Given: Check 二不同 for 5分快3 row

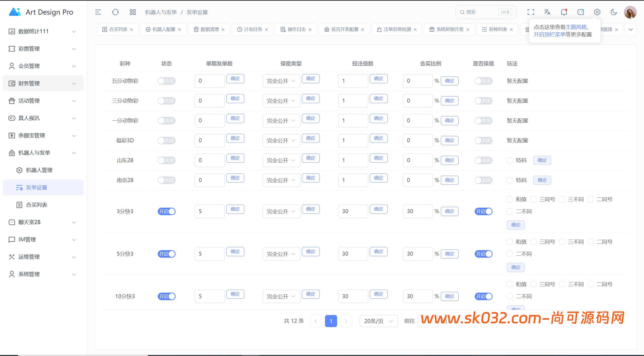Looking at the screenshot, I should [x=510, y=254].
